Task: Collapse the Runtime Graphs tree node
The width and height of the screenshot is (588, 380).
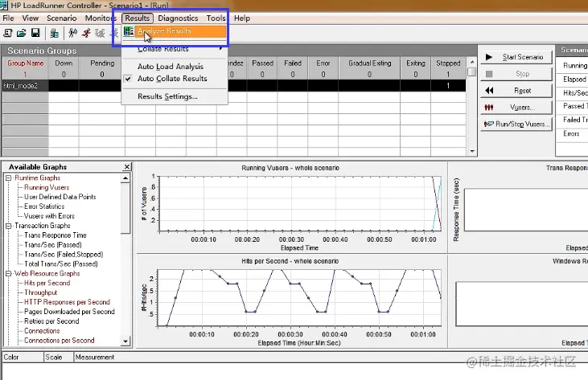Action: coord(8,178)
